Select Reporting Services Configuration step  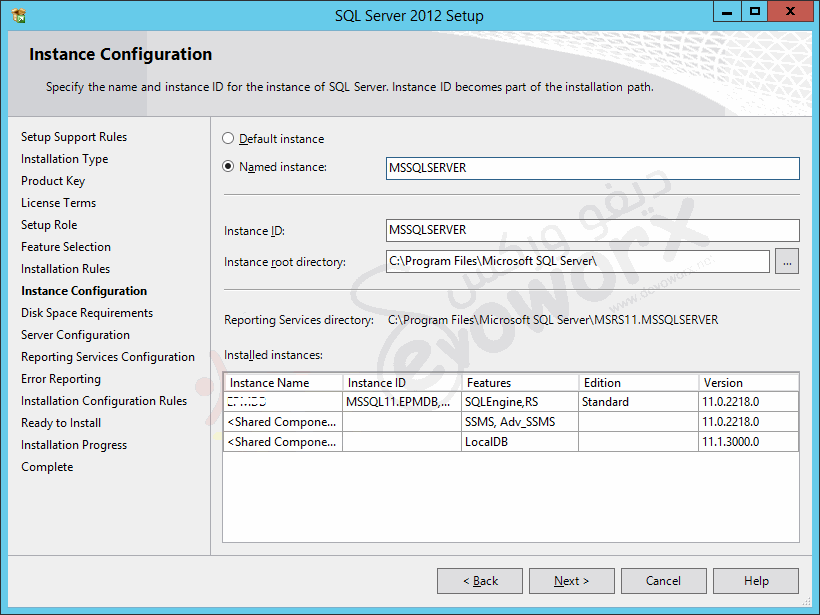coord(108,356)
